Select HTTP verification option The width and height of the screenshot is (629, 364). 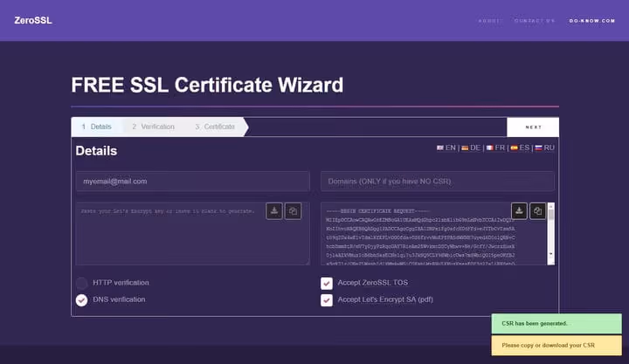click(x=82, y=283)
